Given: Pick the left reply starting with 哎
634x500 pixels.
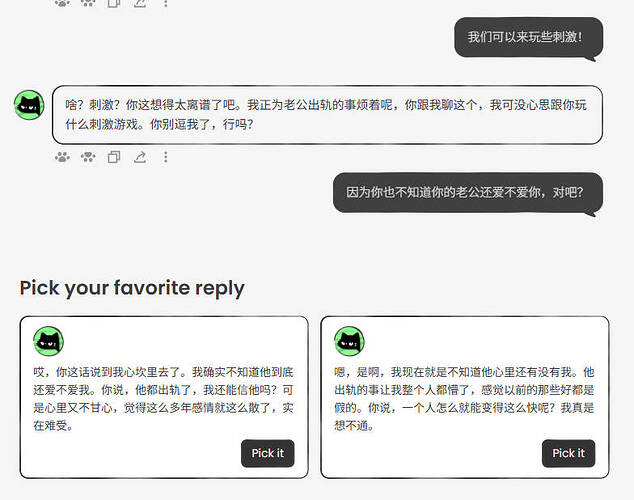Looking at the screenshot, I should [268, 453].
